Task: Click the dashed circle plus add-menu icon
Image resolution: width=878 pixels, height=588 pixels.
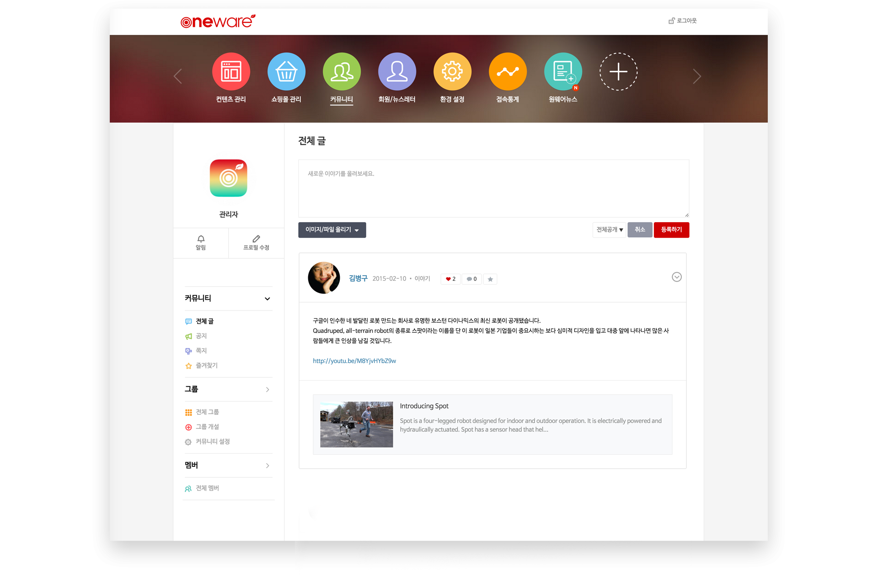Action: click(618, 72)
